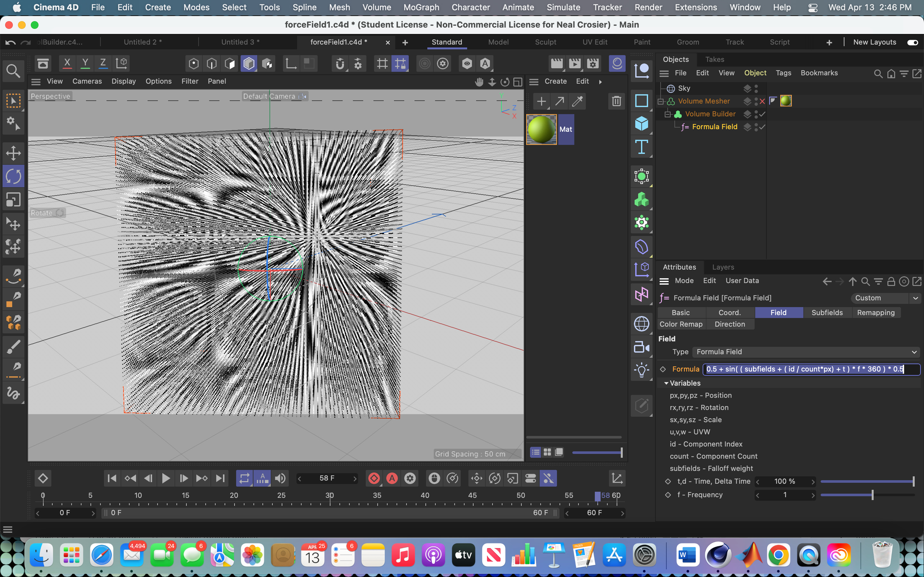Click the Cube primitive icon
Viewport: 924px width, 577px height.
pos(641,124)
